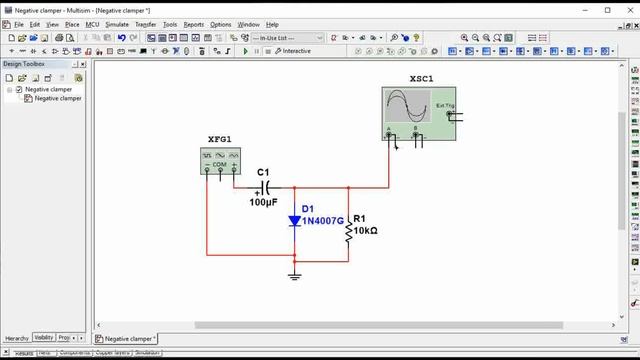This screenshot has height=360, width=640.
Task: Place a diode component
Action: [x=33, y=51]
